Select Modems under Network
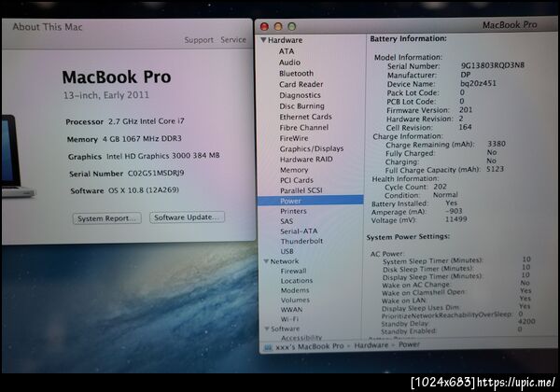The width and height of the screenshot is (560, 392). 295,290
